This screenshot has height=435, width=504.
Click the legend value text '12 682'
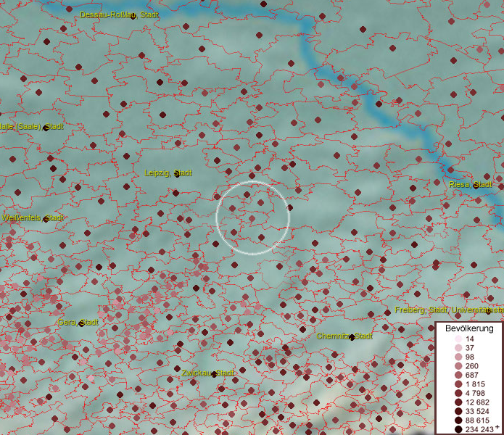pos(477,402)
